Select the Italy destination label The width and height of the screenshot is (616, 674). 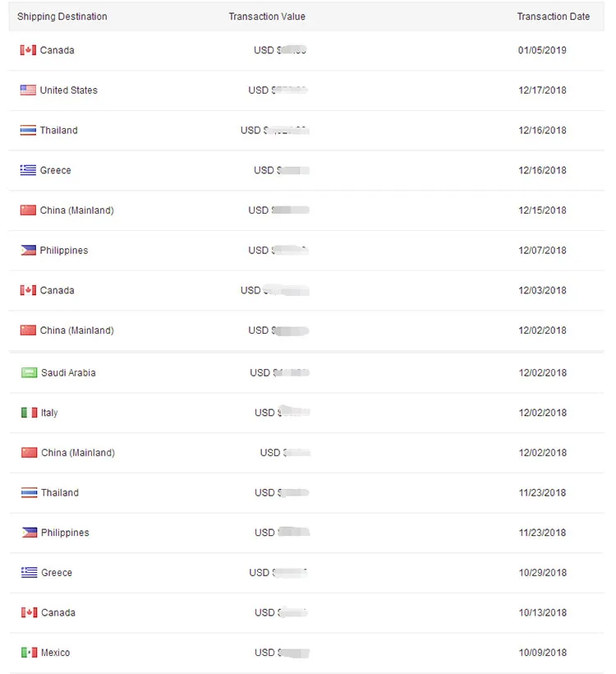point(49,413)
